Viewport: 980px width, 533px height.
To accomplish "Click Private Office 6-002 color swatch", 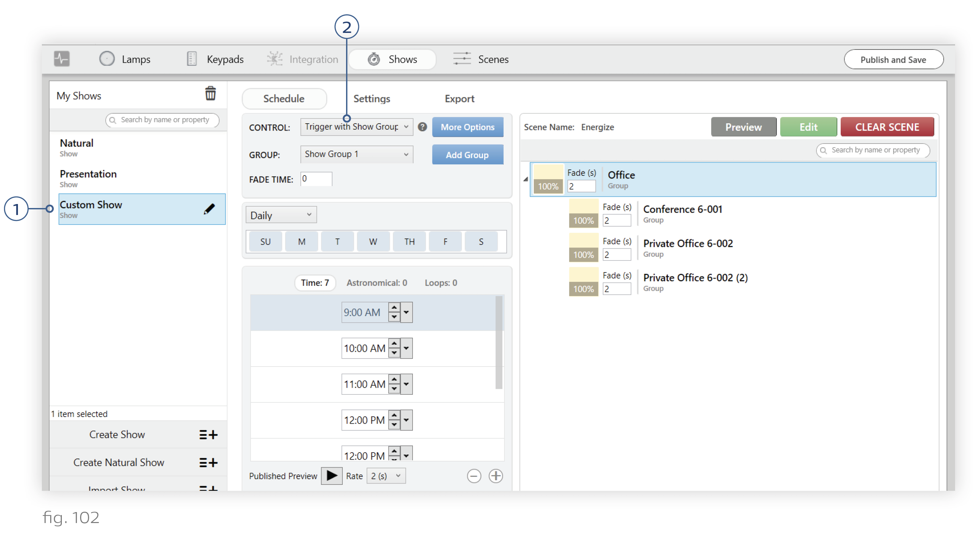I will 583,247.
